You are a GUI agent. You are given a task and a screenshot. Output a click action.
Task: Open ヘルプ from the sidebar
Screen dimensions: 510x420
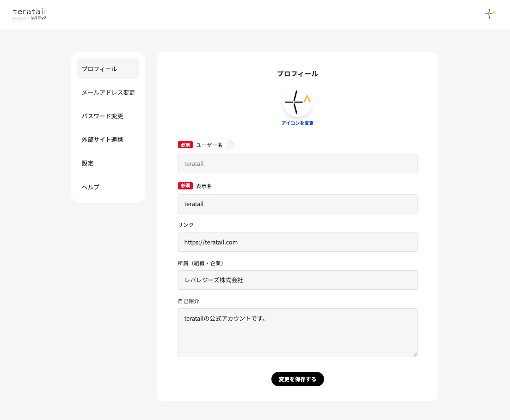coord(90,187)
